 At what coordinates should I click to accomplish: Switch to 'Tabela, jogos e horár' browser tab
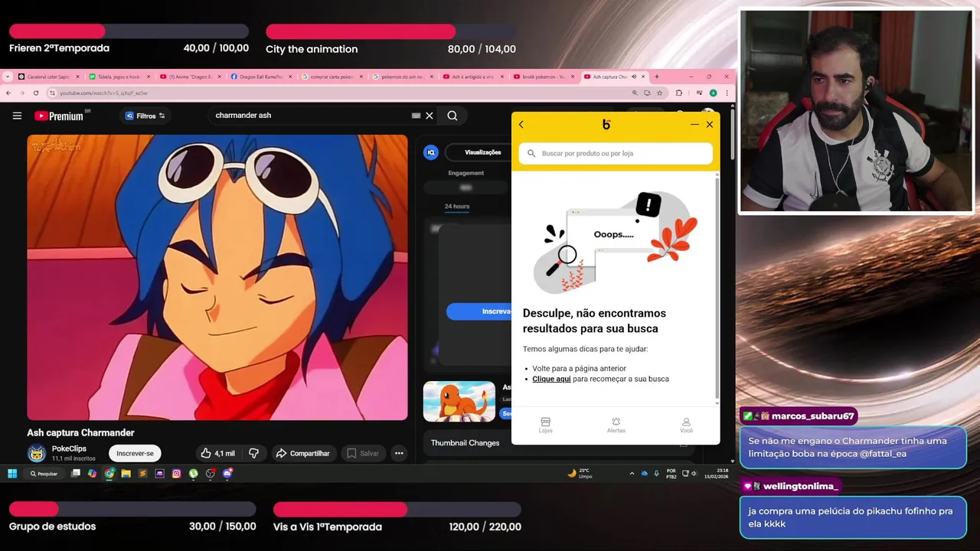(x=119, y=77)
